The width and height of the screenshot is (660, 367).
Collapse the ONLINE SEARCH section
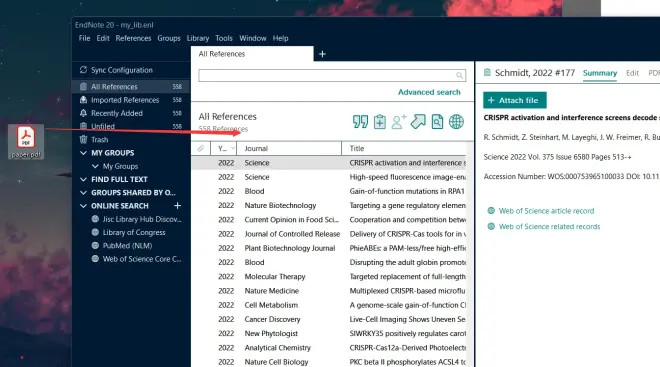point(83,206)
